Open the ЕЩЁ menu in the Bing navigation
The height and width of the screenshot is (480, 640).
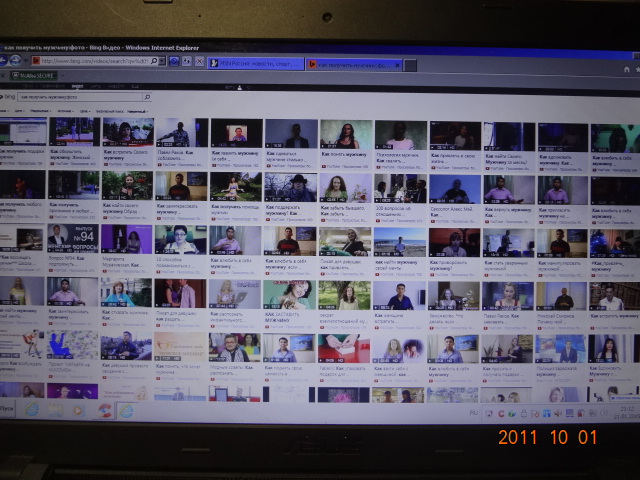tap(135, 87)
